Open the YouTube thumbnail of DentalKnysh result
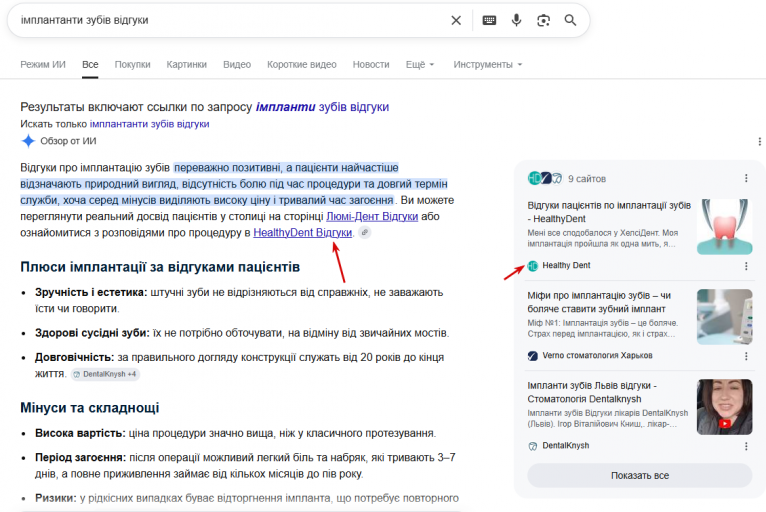 (x=724, y=406)
